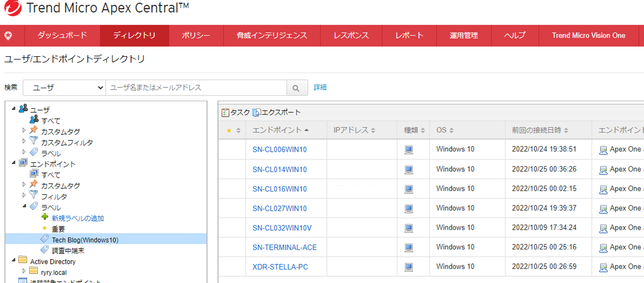
Task: Click the 詳細 advanced search link
Action: [320, 87]
